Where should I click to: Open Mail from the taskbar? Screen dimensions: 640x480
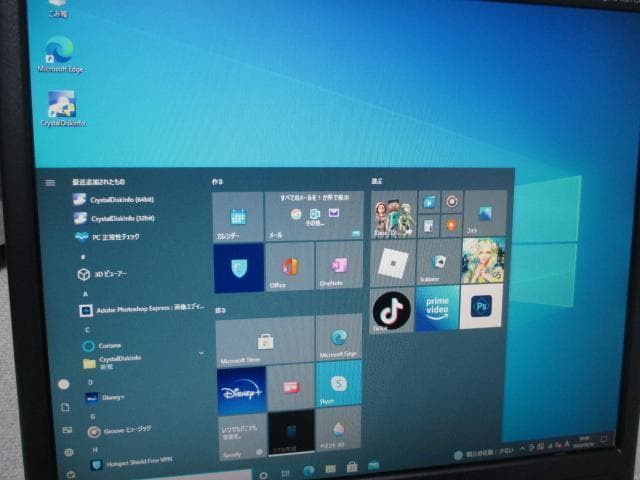pos(373,464)
